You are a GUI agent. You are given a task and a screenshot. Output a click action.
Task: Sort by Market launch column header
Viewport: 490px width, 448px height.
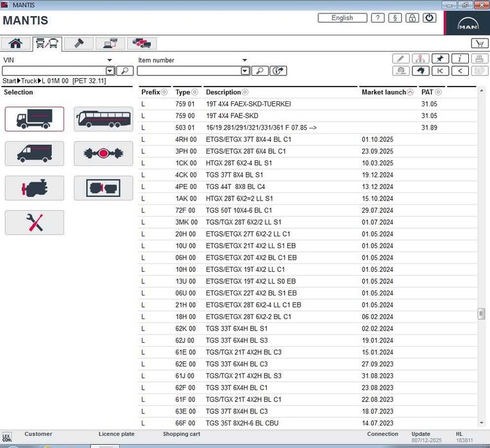point(387,92)
